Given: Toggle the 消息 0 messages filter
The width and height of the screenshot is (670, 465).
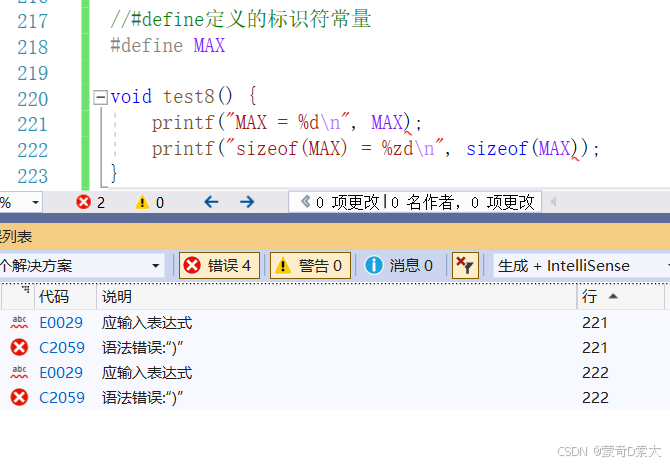Looking at the screenshot, I should [x=399, y=265].
